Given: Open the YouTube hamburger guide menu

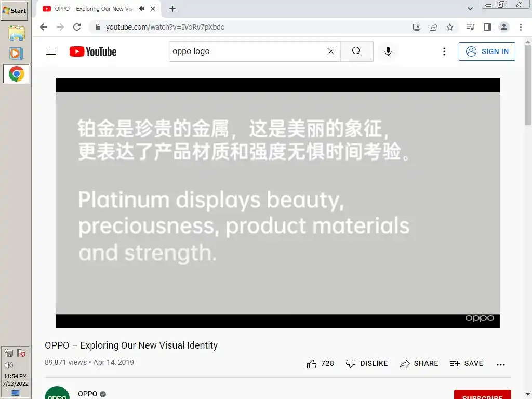Looking at the screenshot, I should (51, 51).
